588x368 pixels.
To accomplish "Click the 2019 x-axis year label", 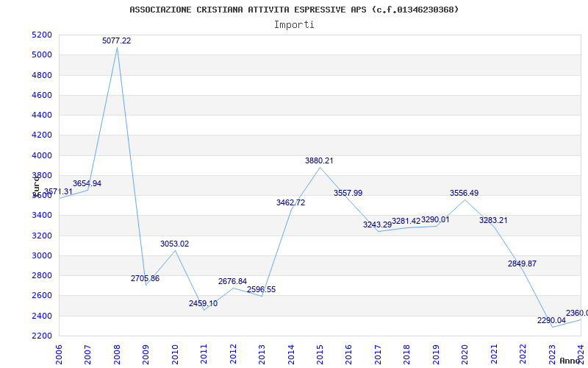I will point(436,354).
